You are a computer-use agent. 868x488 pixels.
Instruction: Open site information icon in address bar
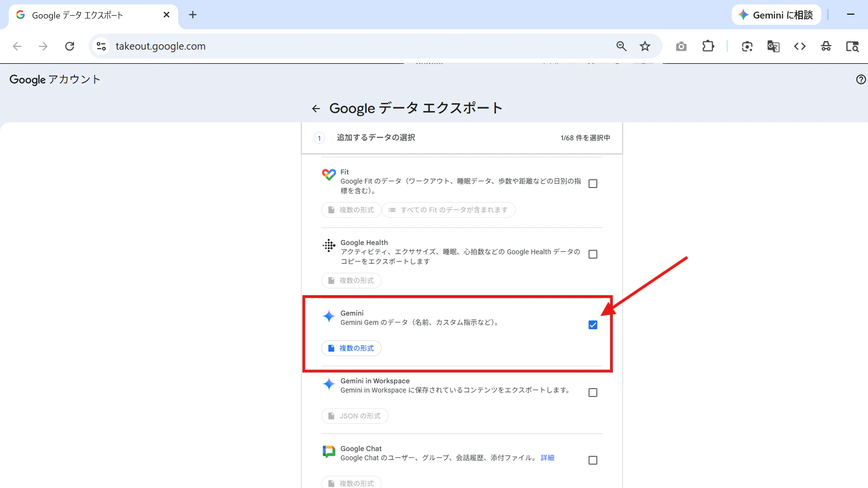pos(101,46)
